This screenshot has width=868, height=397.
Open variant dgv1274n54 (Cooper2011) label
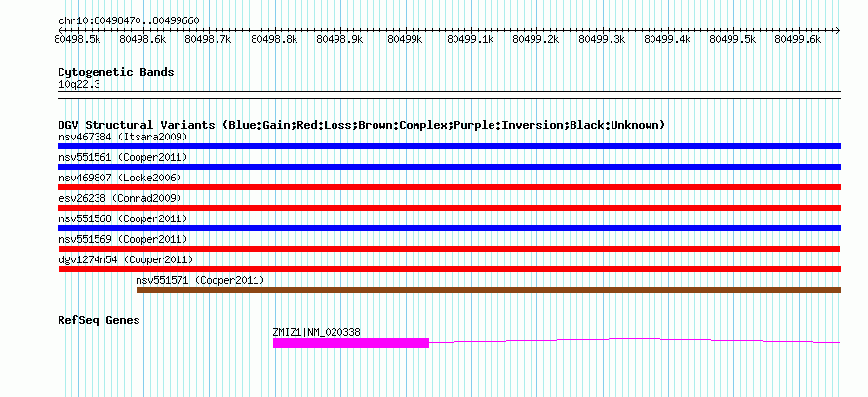coord(126,259)
